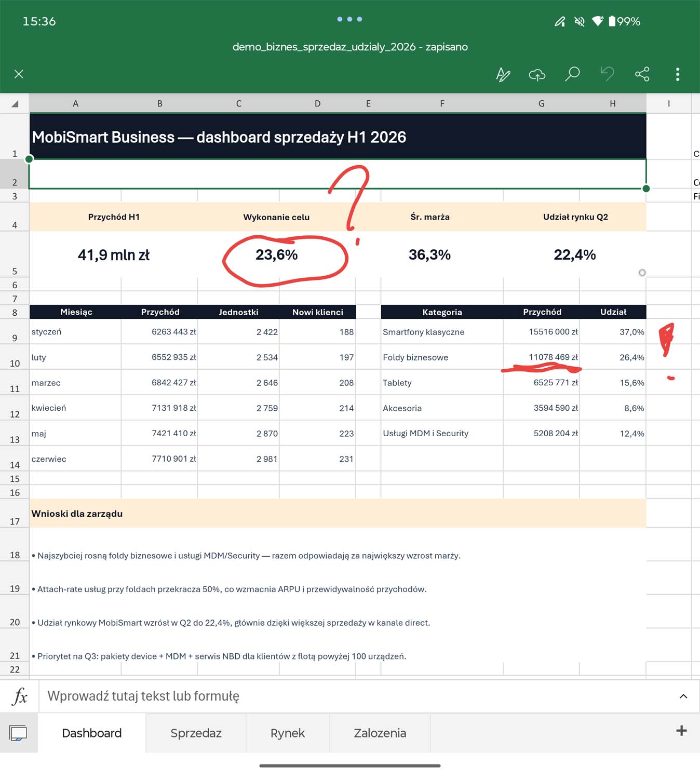Select row 9 header

tap(15, 332)
